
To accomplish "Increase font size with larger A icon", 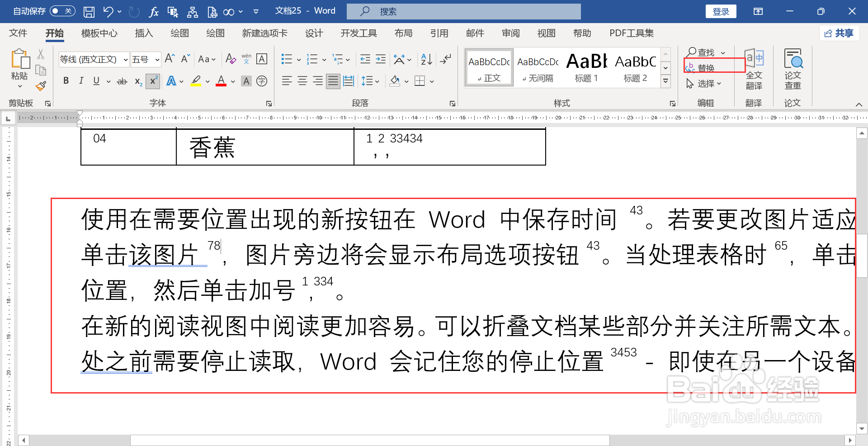I will (x=170, y=59).
